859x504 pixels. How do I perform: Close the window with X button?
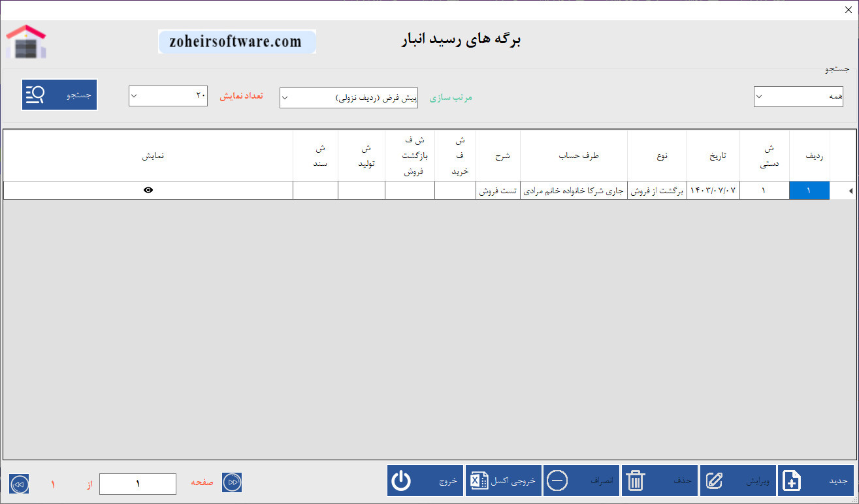pyautogui.click(x=849, y=10)
